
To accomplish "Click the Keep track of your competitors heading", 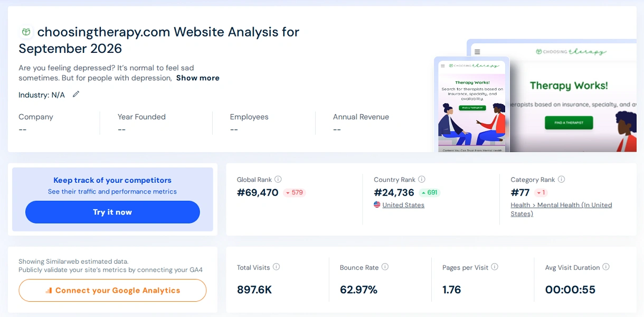I will pyautogui.click(x=112, y=180).
